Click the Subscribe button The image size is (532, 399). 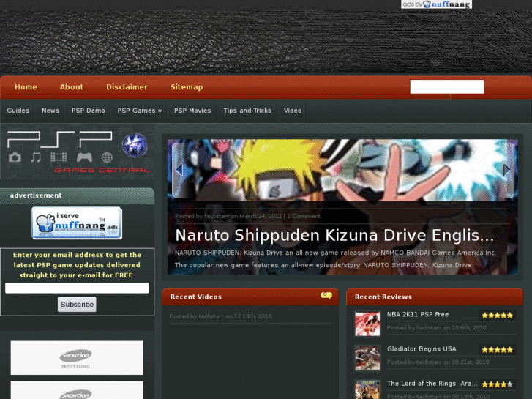tap(77, 305)
